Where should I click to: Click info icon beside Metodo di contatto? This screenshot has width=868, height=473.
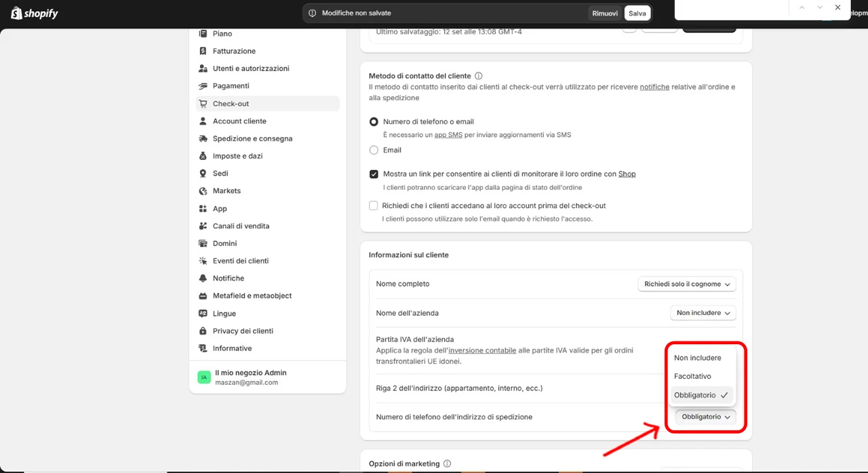tap(479, 76)
